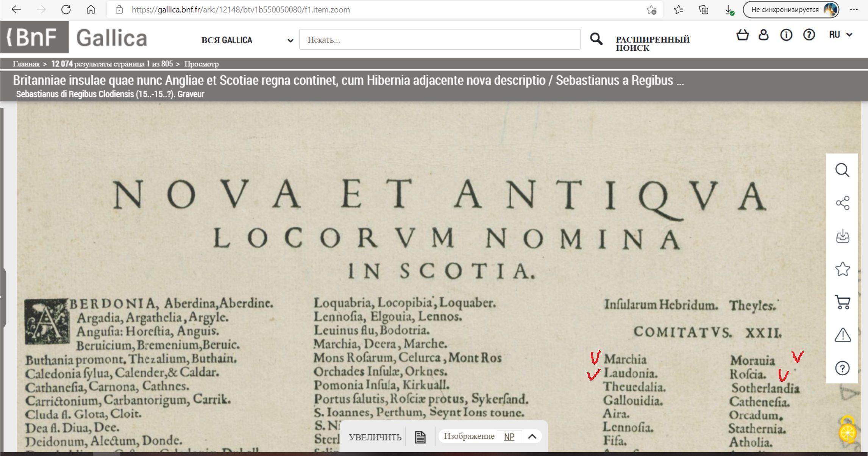
Task: Click the BnF logo
Action: point(34,37)
